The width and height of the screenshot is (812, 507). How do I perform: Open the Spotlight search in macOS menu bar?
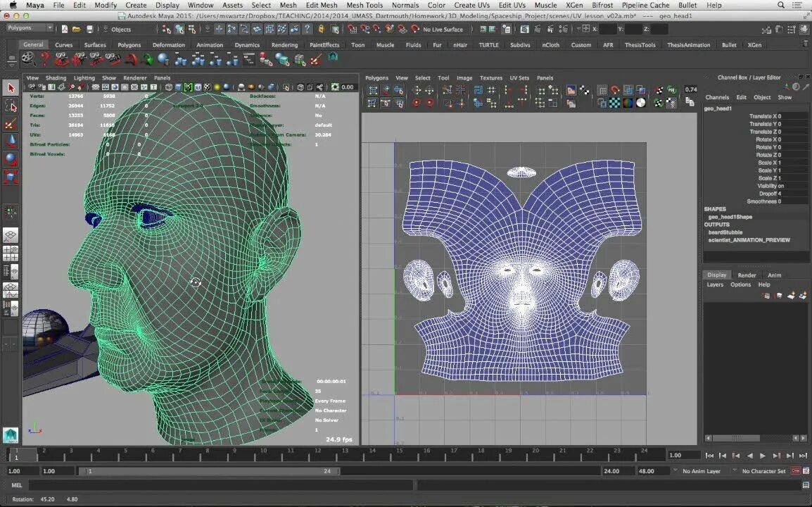coord(780,5)
